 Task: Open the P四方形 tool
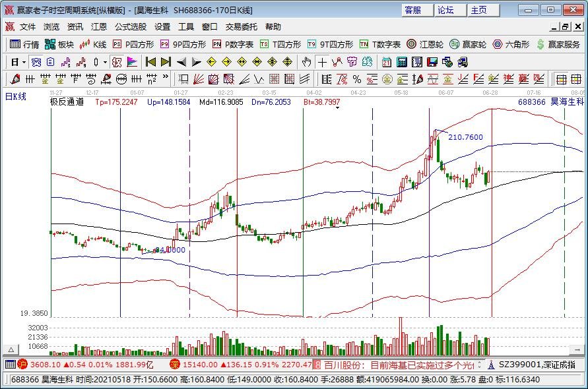point(133,45)
